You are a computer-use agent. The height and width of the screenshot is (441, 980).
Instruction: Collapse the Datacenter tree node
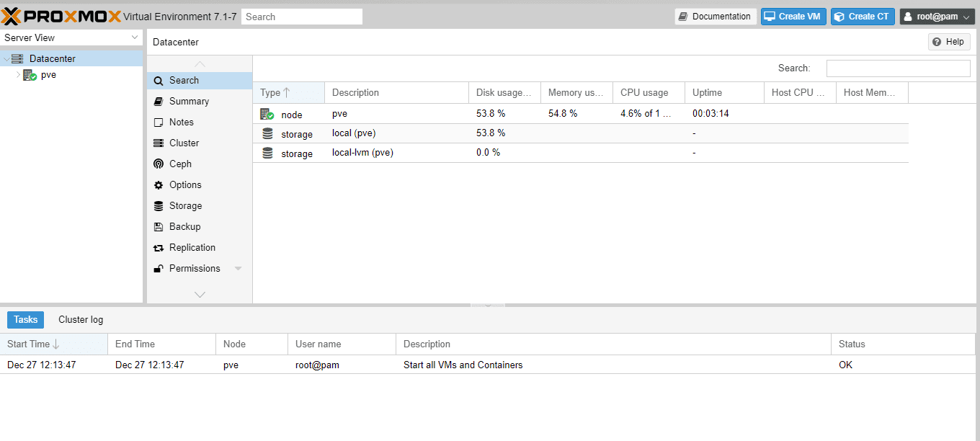tap(6, 59)
